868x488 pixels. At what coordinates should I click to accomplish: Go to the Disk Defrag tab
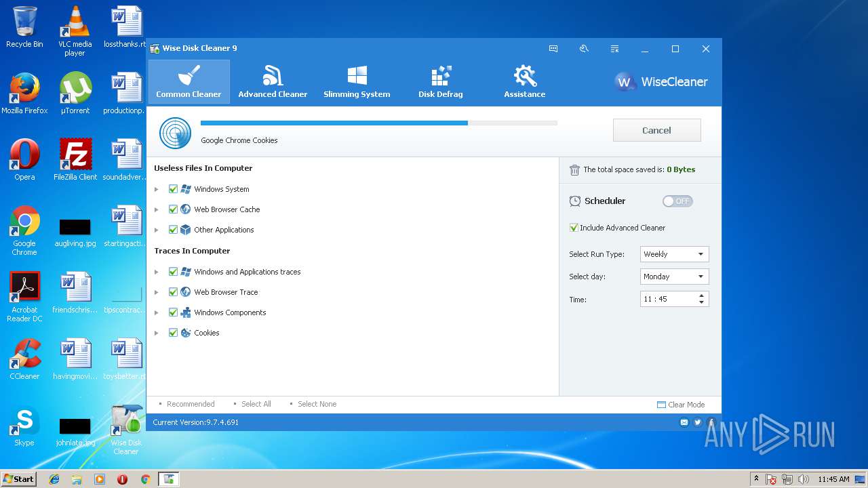click(441, 81)
